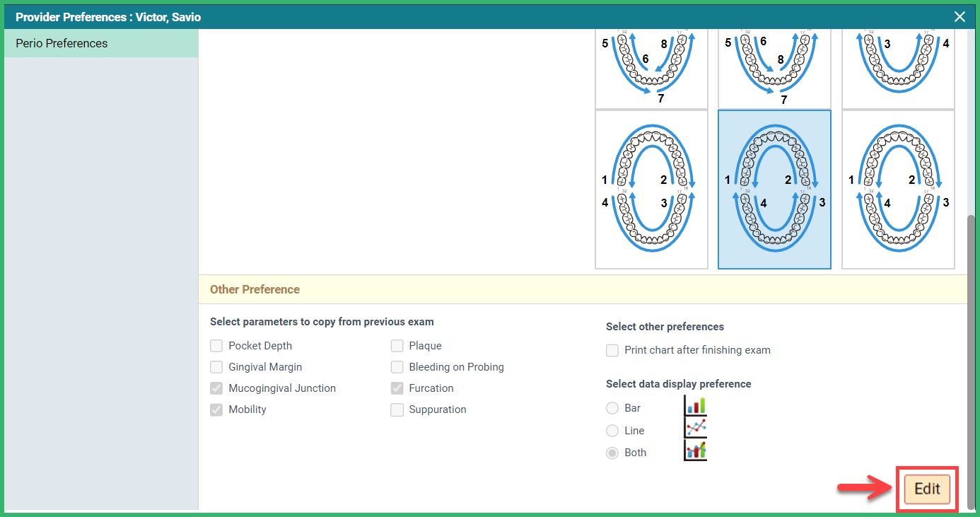Enable the Gingival Margin checkbox
This screenshot has height=517, width=980.
click(216, 367)
